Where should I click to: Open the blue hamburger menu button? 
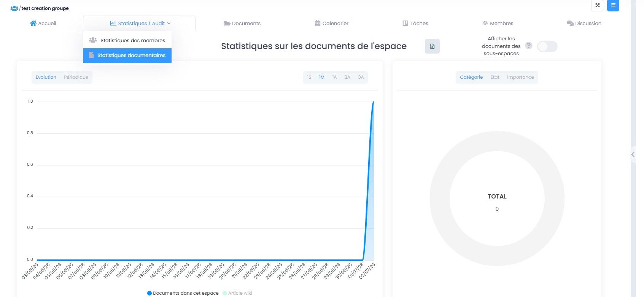tap(613, 5)
